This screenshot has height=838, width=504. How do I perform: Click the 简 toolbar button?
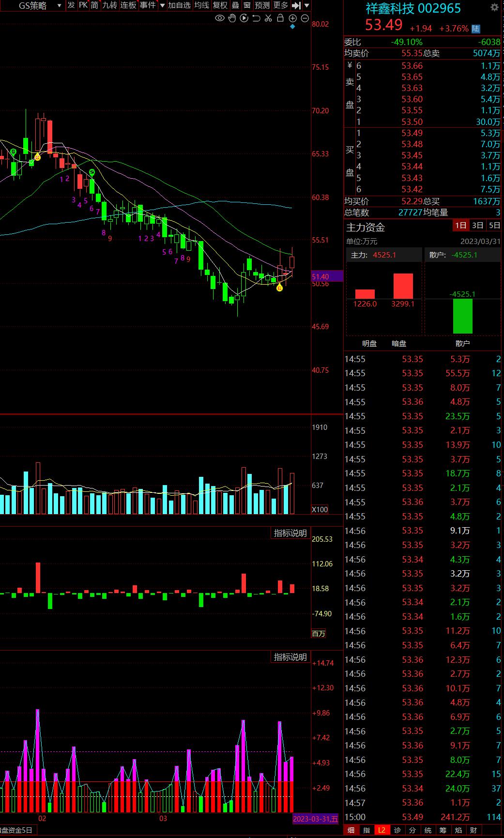coord(94,5)
